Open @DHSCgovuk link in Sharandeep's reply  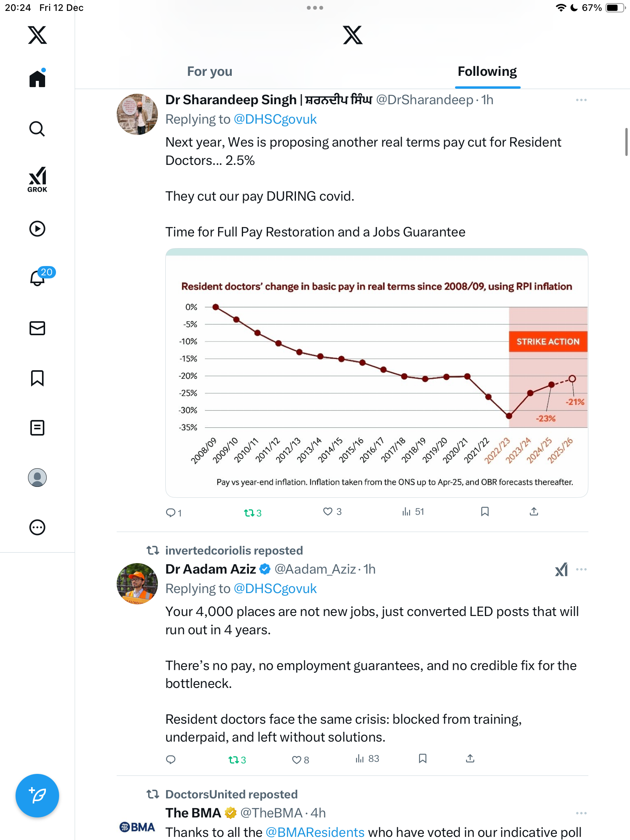pos(275,119)
